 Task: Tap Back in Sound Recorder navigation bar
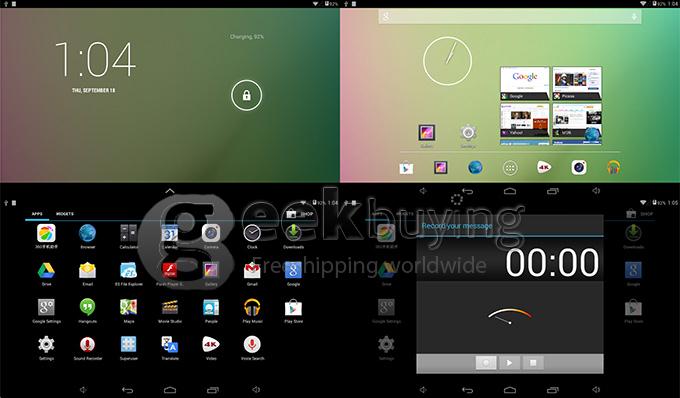pos(468,390)
